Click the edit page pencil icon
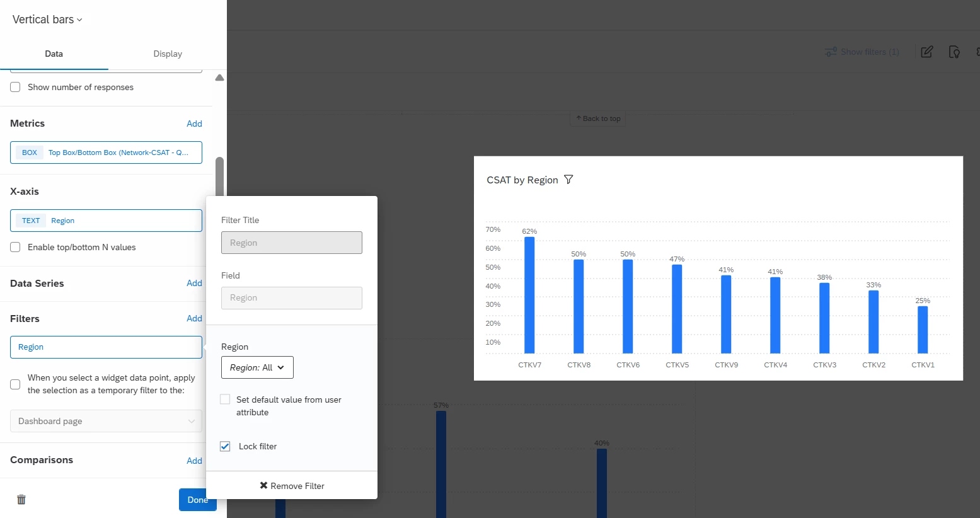Image resolution: width=980 pixels, height=518 pixels. coord(926,52)
